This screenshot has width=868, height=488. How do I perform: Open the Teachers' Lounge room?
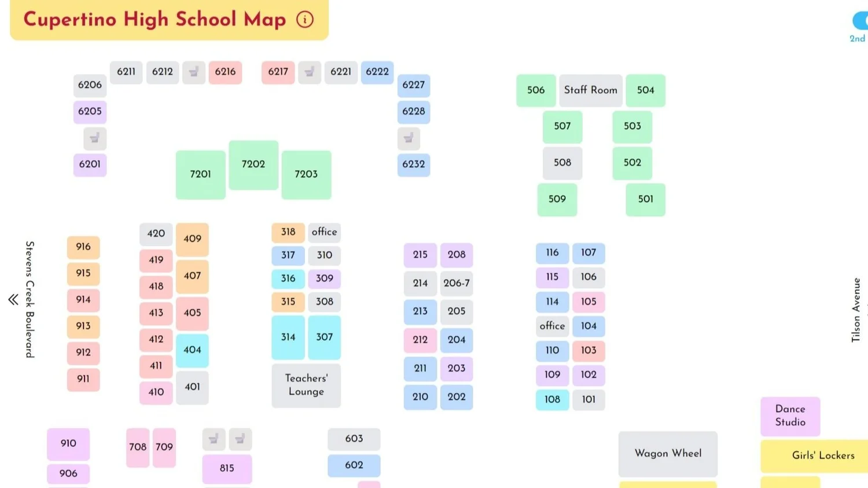tap(306, 385)
